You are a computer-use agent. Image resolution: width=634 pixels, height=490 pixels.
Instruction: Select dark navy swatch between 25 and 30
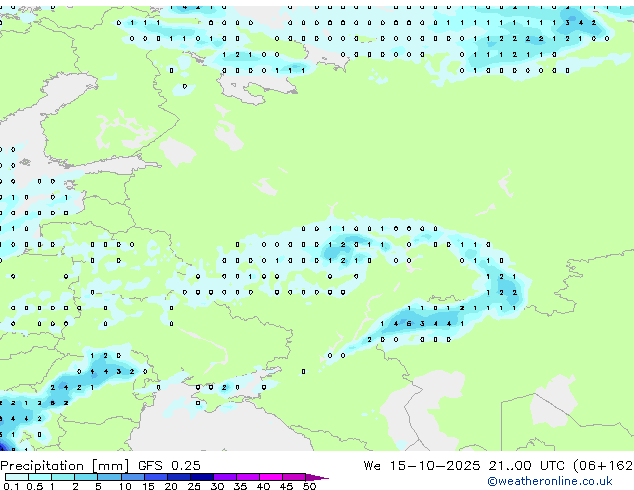pos(201,477)
